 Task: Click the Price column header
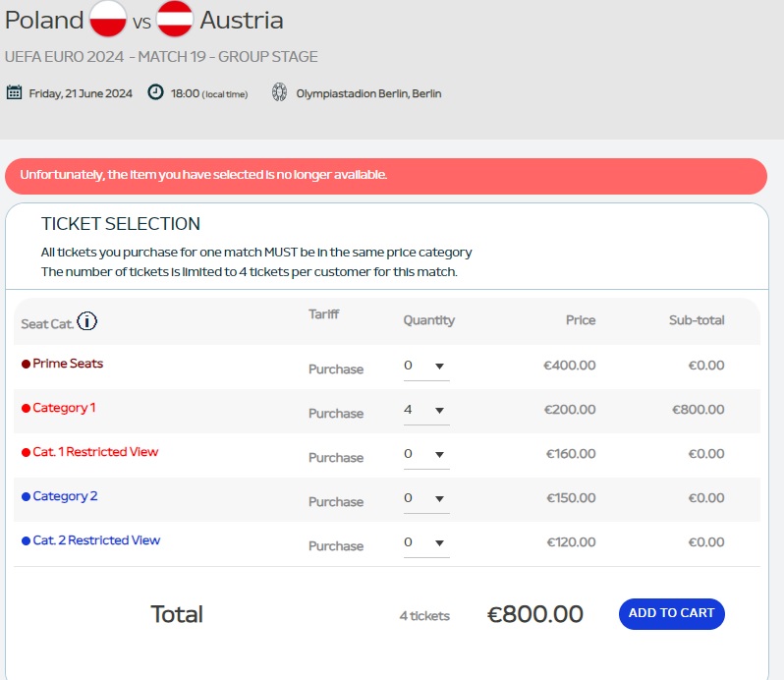(581, 320)
